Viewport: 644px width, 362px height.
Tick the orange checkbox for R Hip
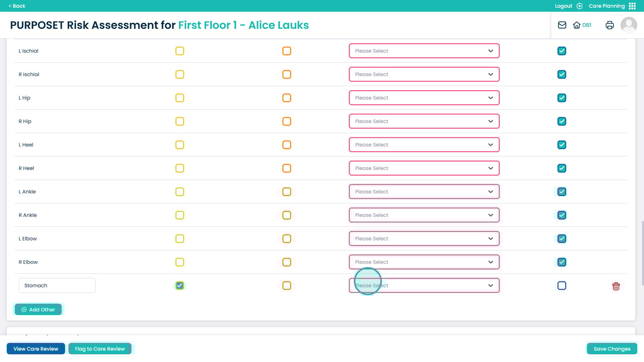[287, 121]
